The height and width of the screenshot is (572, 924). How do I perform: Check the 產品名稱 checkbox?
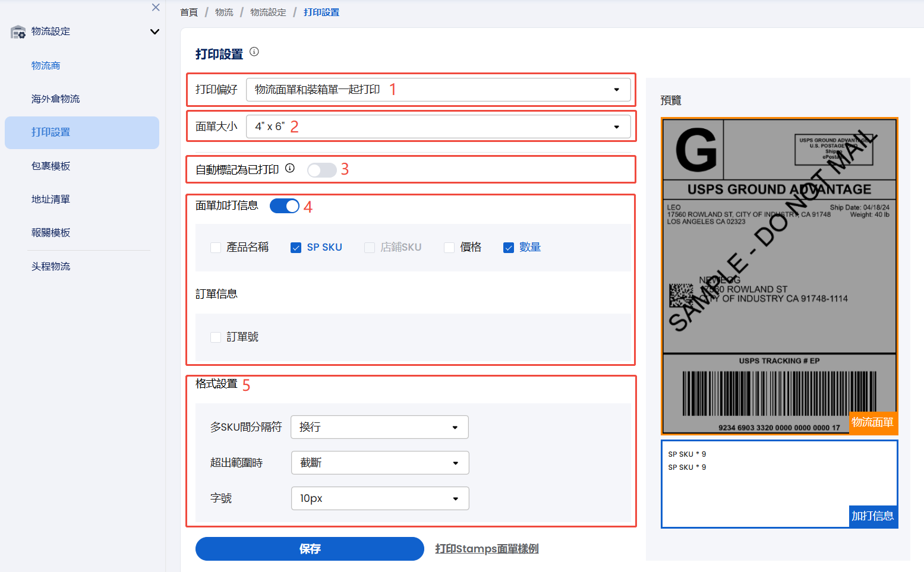tap(216, 248)
